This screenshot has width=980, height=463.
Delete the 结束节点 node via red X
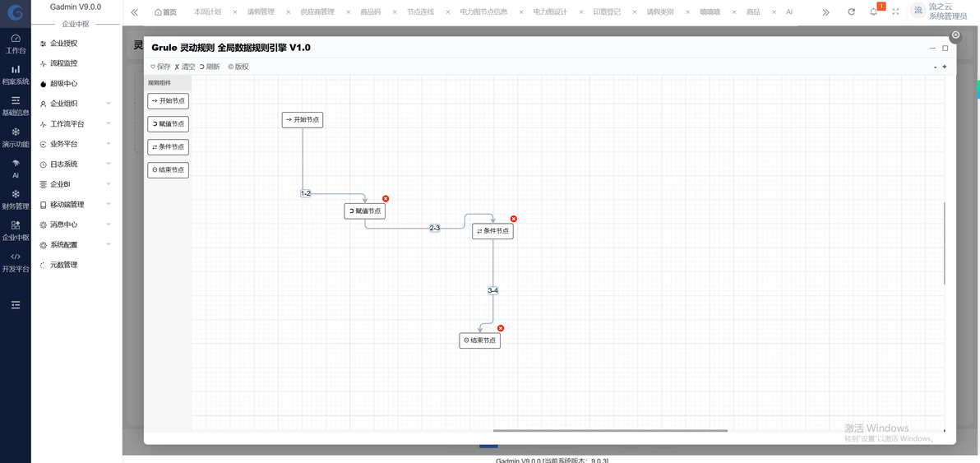[x=501, y=328]
